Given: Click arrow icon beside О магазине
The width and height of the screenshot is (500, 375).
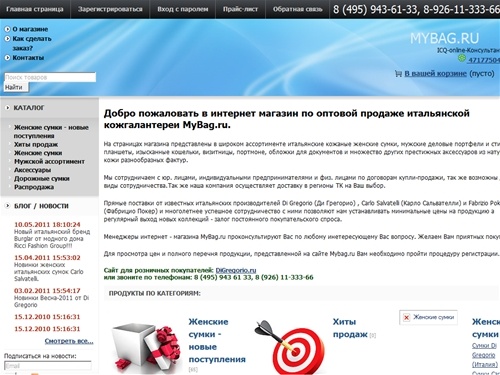Looking at the screenshot, I should click(7, 29).
